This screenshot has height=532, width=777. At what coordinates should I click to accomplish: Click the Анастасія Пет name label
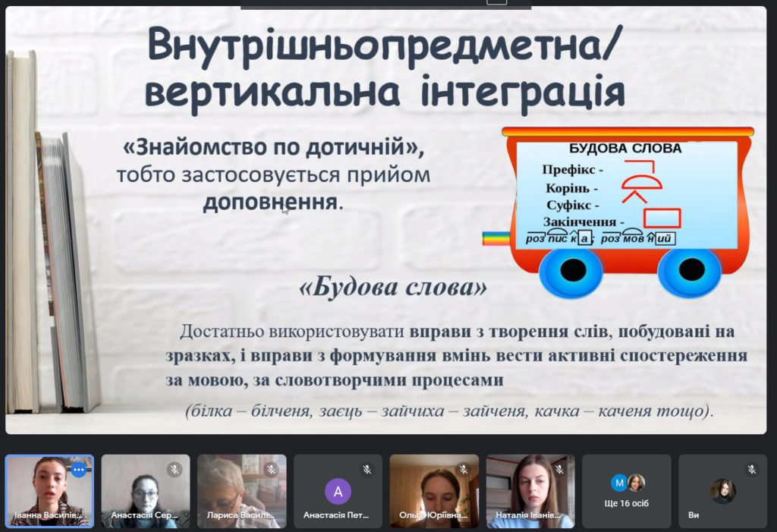[336, 515]
